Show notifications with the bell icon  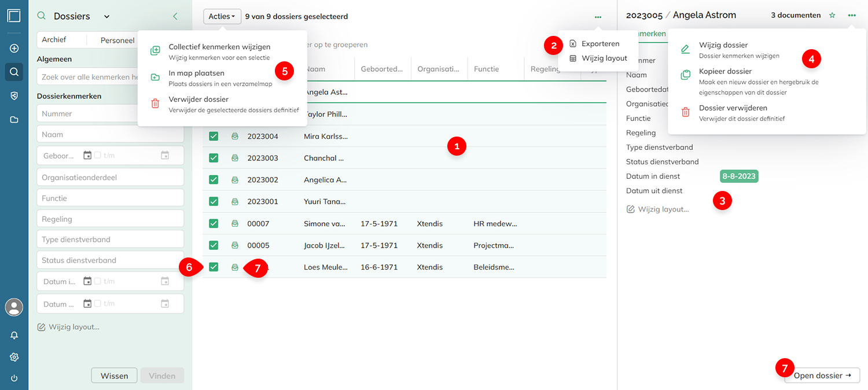tap(14, 335)
